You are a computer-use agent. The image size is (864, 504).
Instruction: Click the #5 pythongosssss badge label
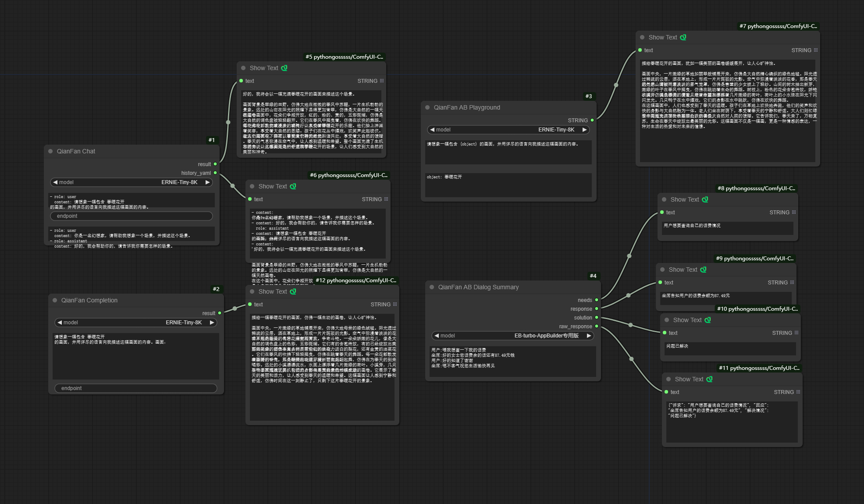click(x=344, y=57)
